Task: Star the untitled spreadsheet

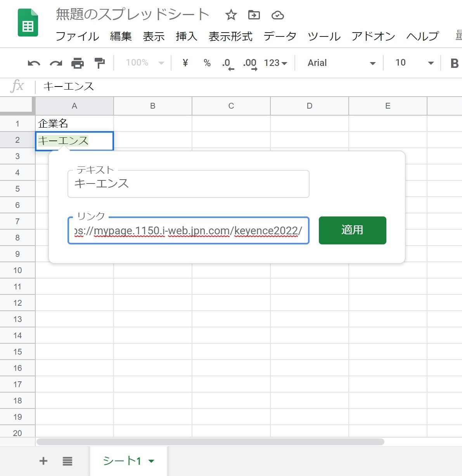Action: coord(231,15)
